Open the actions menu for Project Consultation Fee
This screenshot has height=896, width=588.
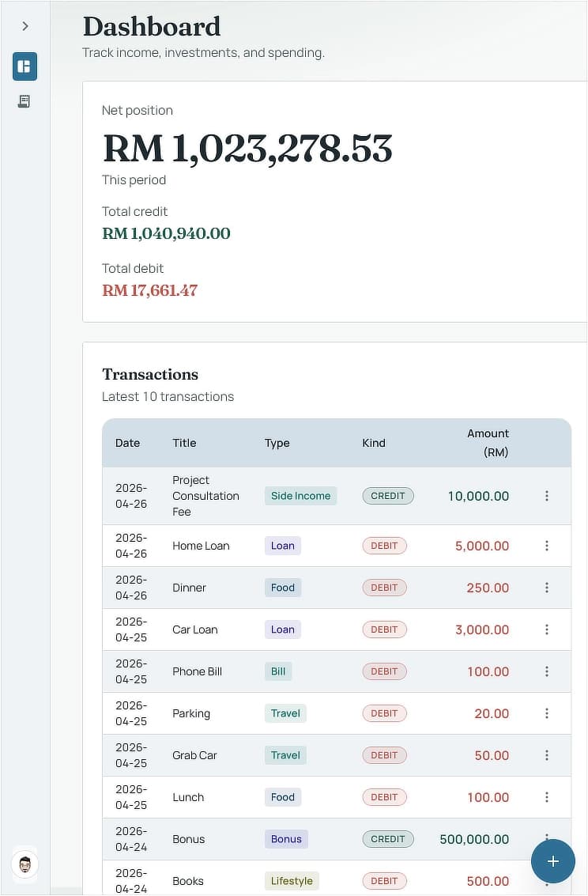(547, 496)
